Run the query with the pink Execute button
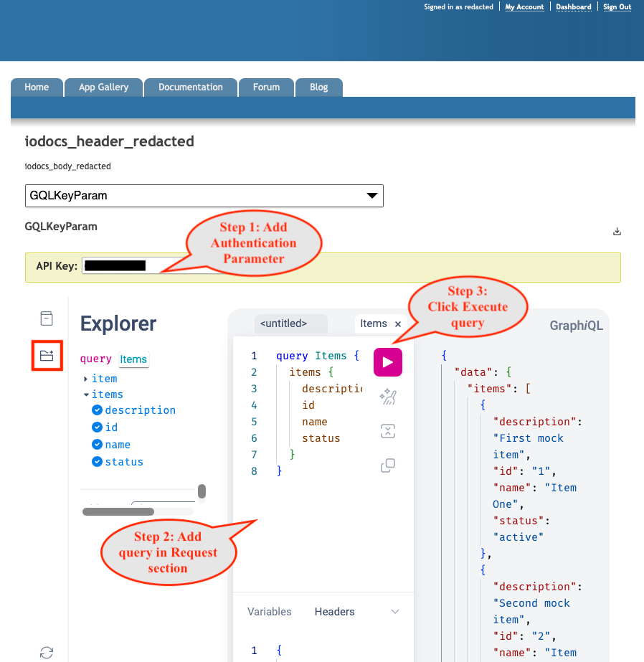 [388, 362]
